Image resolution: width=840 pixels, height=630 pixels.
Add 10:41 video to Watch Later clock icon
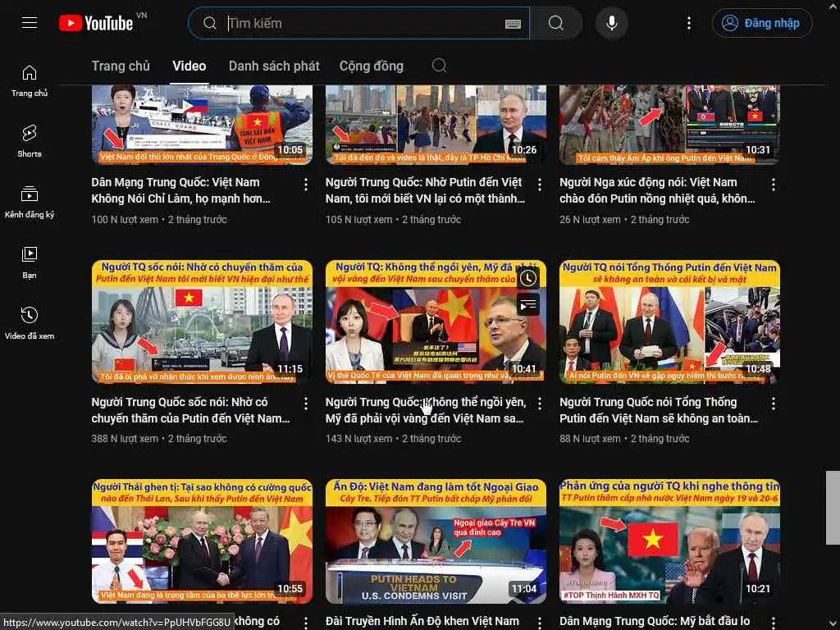(x=528, y=278)
